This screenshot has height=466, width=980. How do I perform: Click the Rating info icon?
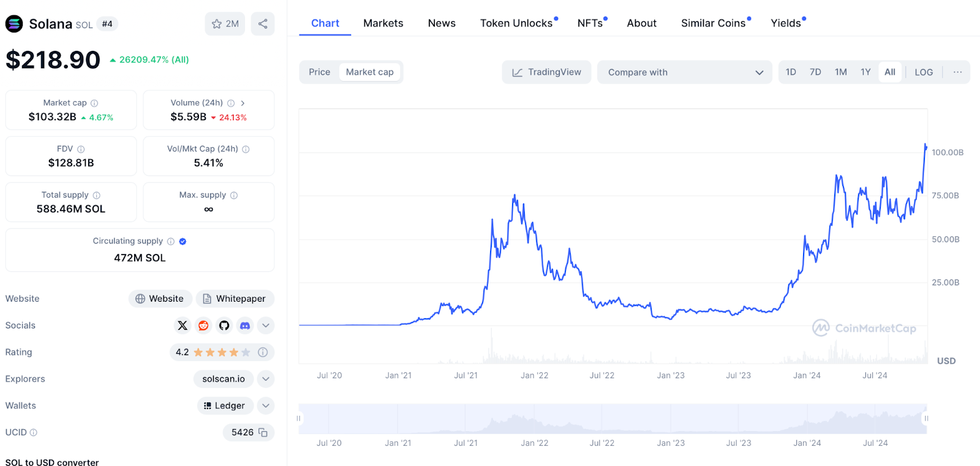263,352
